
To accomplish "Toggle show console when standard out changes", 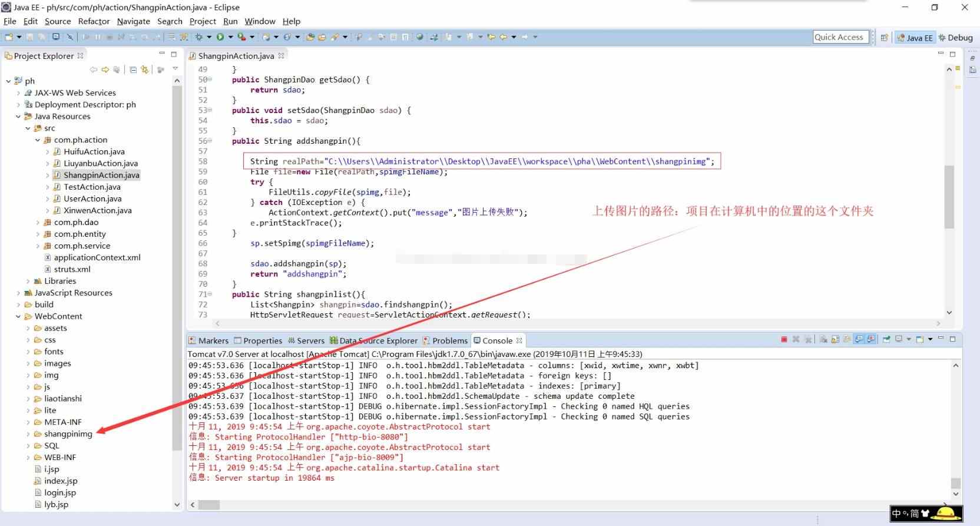I will pos(859,339).
